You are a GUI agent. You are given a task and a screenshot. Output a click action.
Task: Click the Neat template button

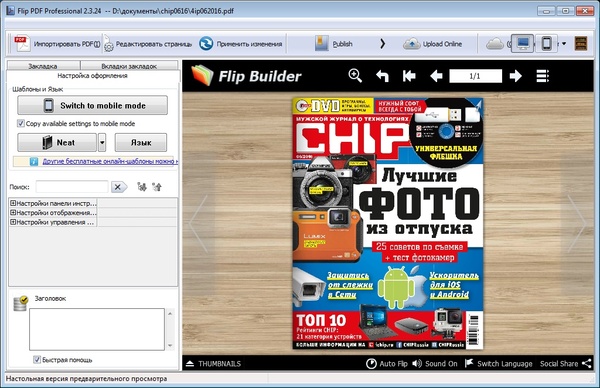57,142
